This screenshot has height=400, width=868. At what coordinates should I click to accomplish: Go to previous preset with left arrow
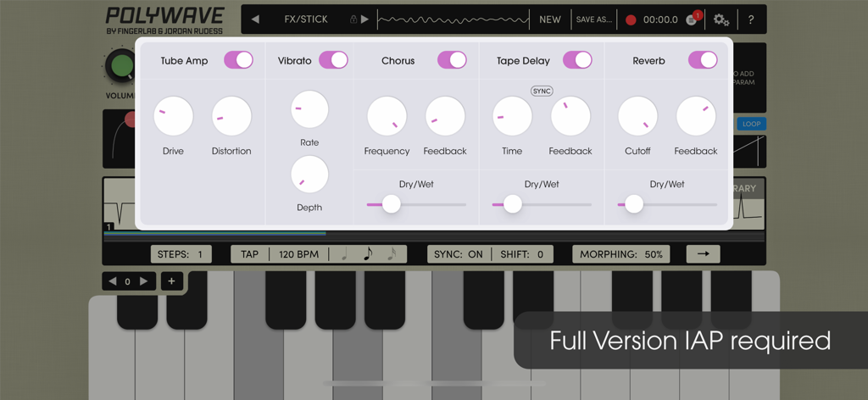[255, 19]
